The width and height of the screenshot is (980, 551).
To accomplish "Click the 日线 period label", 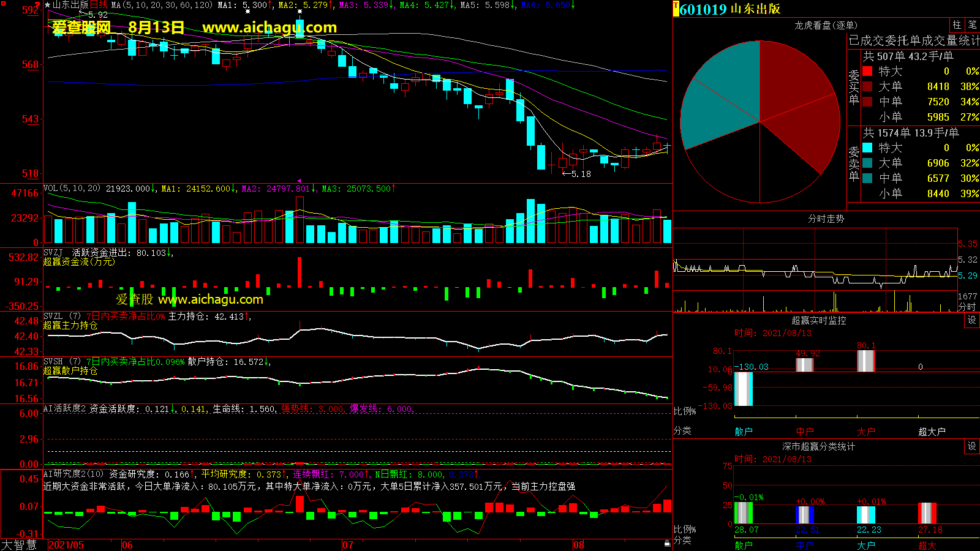I will point(99,5).
